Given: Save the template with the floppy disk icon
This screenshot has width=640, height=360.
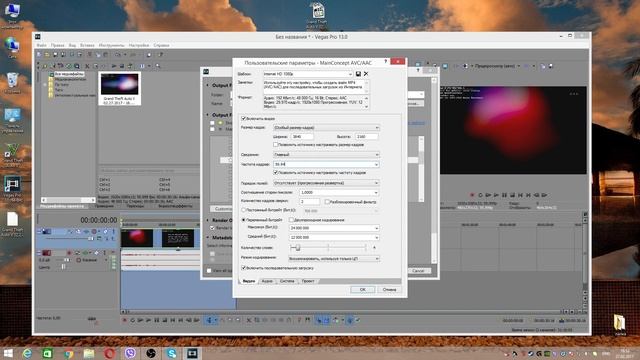Looking at the screenshot, I should (x=358, y=74).
